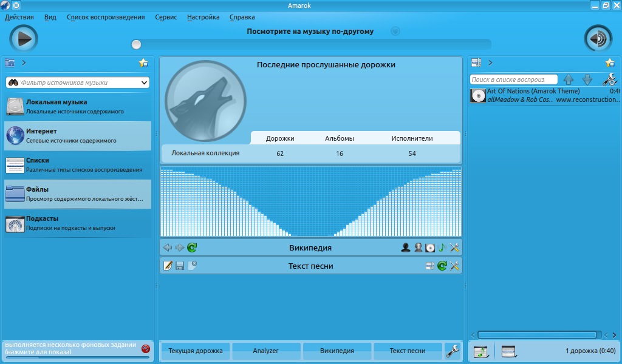Show the running background tasks message

[x=70, y=349]
